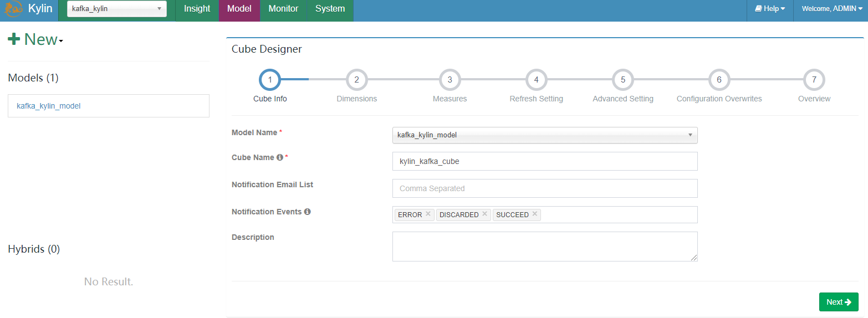Go to step 4 Refresh Setting circle
This screenshot has width=868, height=318.
[536, 80]
